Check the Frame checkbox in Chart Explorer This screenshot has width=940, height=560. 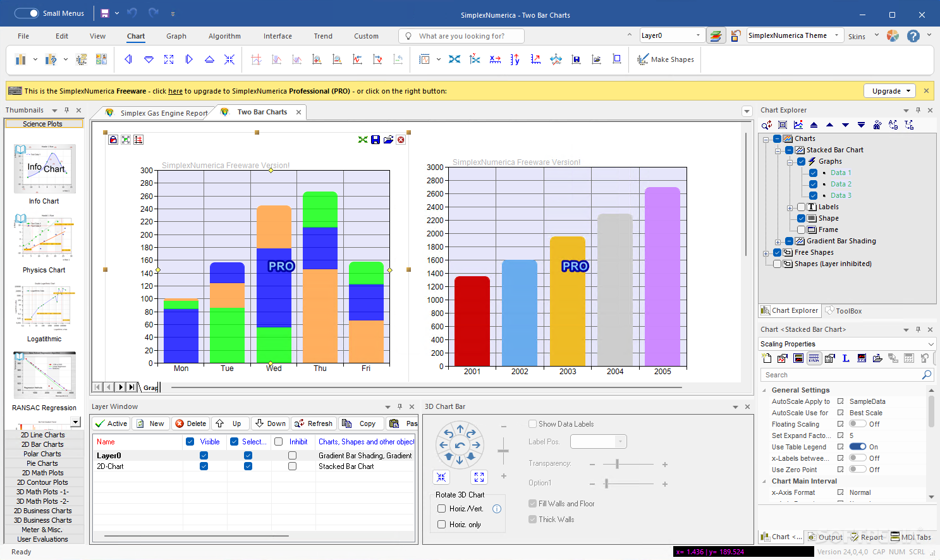click(802, 229)
